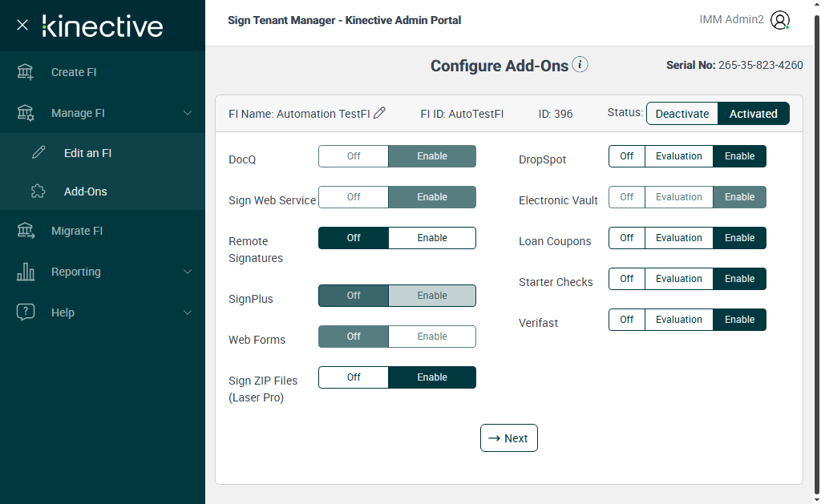
Task: Click the Help question bubble icon
Action: click(25, 312)
